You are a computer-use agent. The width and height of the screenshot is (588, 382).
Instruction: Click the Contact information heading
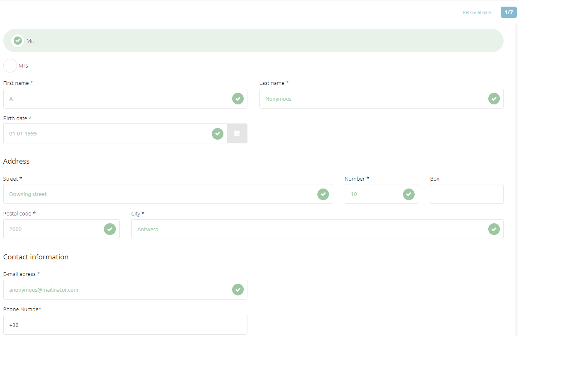click(36, 257)
